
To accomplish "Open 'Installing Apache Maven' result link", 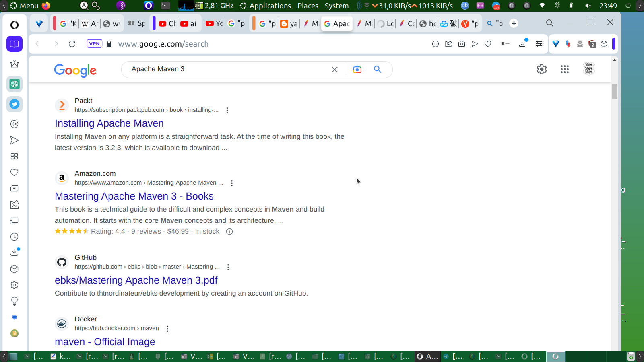I will pos(109,123).
